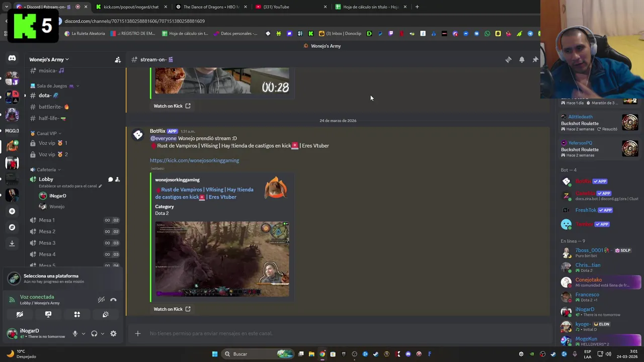Screen dimensions: 644x362
Task: Start an activity button
Action: point(77,314)
